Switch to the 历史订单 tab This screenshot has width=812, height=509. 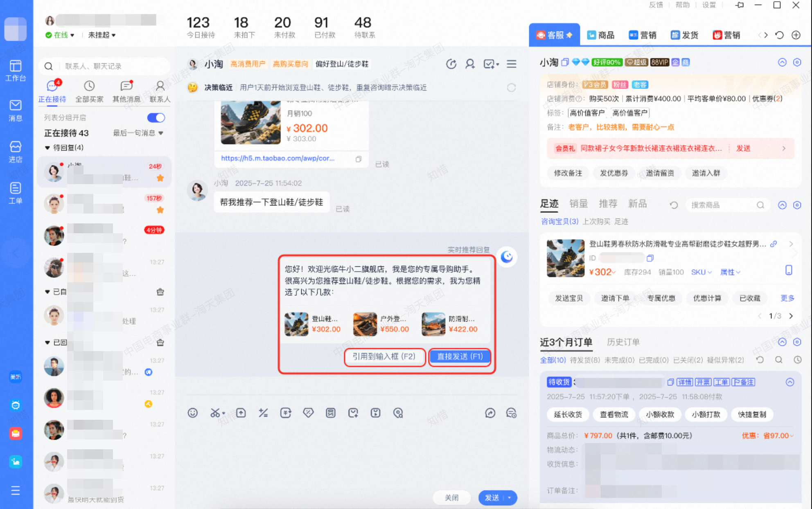click(623, 342)
